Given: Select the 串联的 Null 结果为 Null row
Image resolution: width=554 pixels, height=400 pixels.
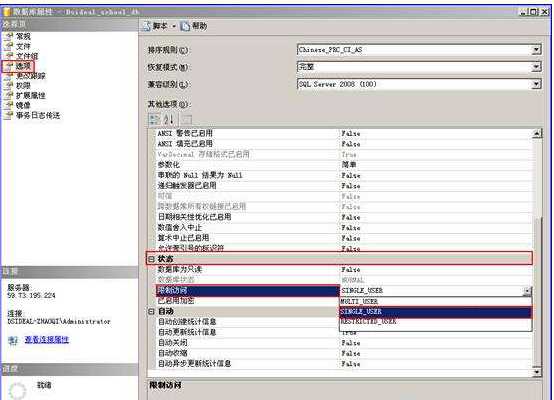Looking at the screenshot, I should click(343, 175).
